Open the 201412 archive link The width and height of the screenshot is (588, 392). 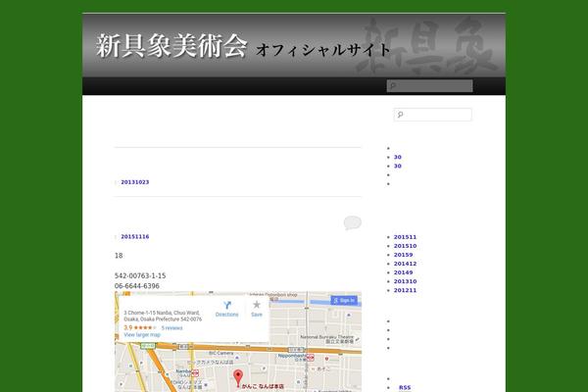[x=405, y=264]
